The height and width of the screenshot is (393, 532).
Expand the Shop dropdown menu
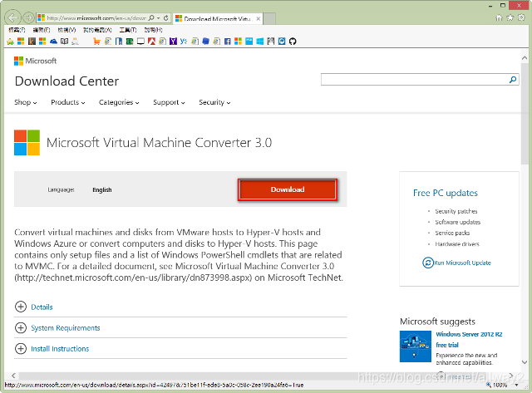pyautogui.click(x=26, y=102)
